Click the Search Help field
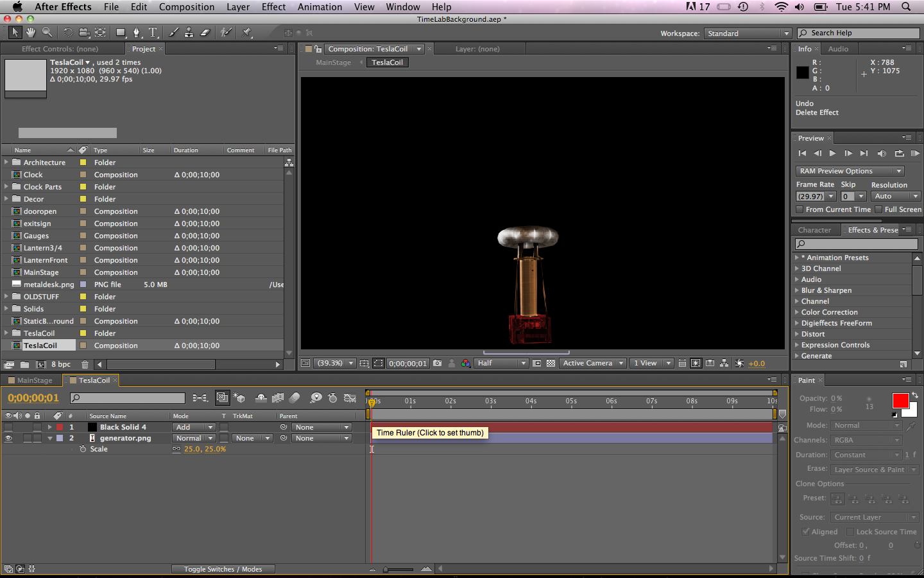 click(x=859, y=33)
